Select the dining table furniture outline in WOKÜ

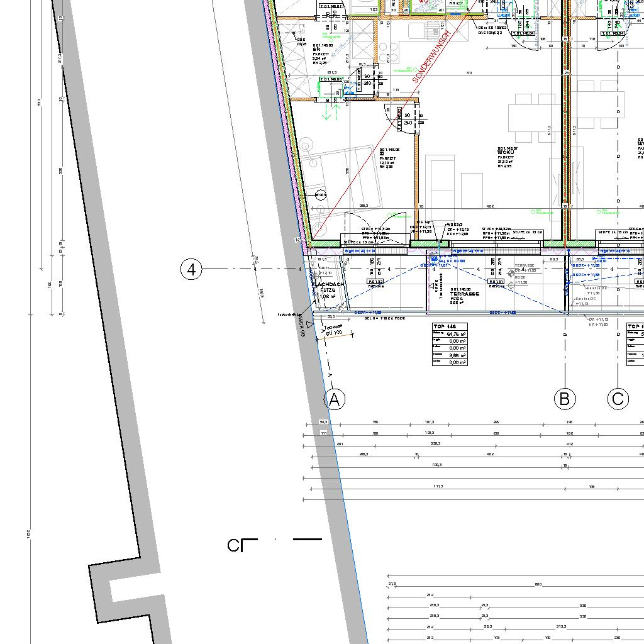coord(535,118)
